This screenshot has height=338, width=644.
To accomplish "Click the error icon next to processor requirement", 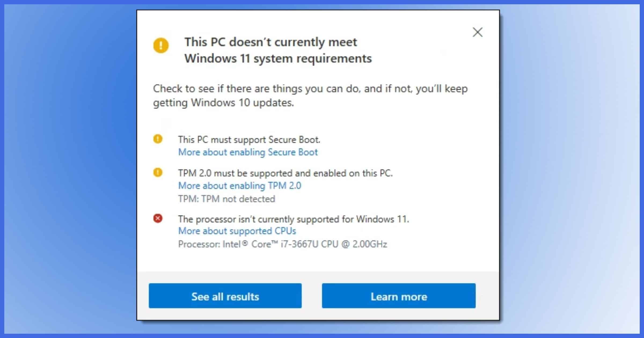I will point(158,218).
